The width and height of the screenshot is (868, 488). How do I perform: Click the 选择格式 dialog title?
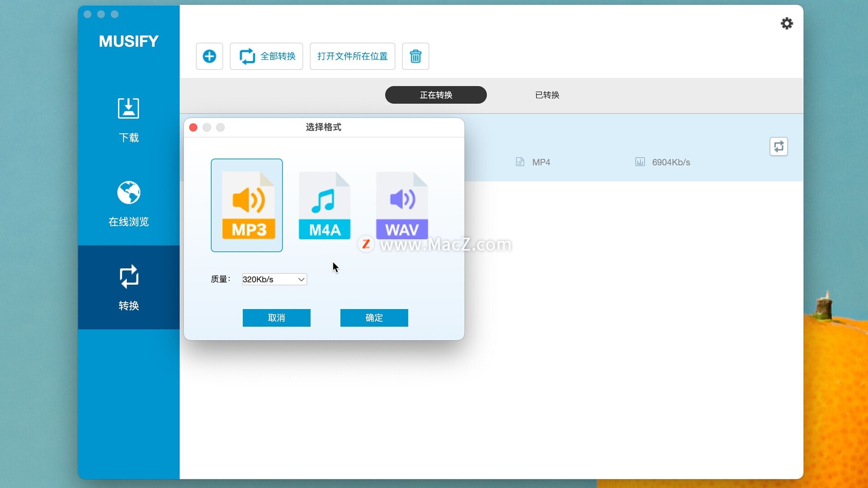pyautogui.click(x=324, y=127)
